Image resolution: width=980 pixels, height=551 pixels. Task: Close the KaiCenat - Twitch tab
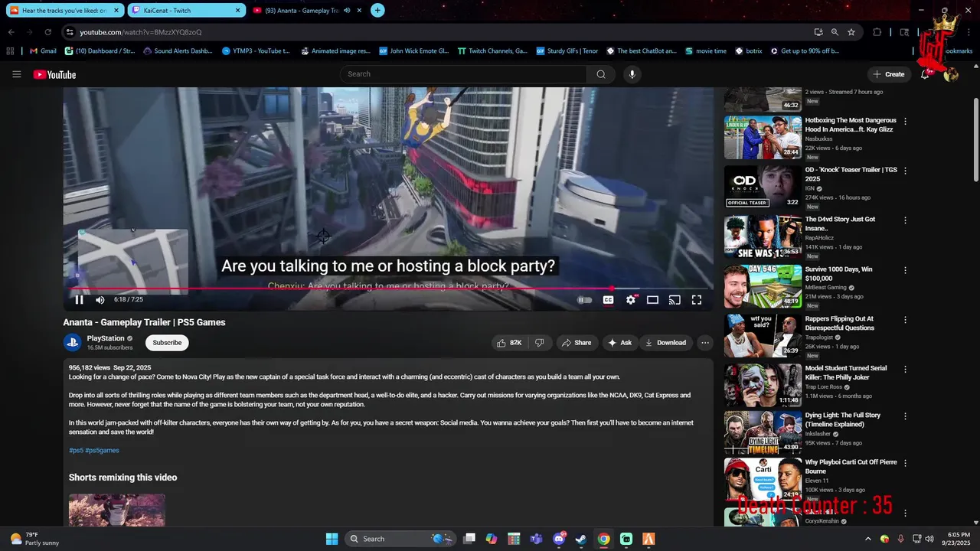point(237,11)
